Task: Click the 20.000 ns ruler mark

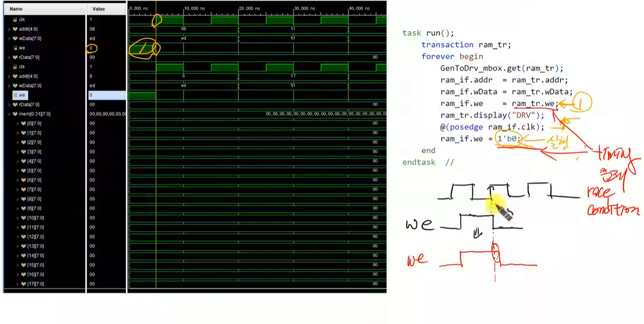Action: pos(249,8)
